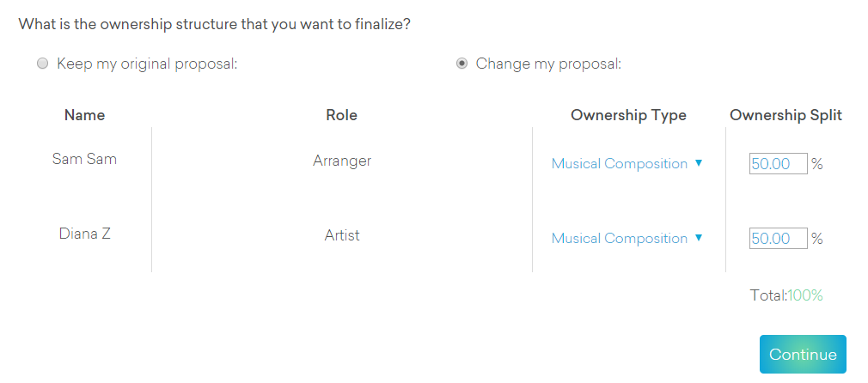
Task: Click the Name column header
Action: 84,115
